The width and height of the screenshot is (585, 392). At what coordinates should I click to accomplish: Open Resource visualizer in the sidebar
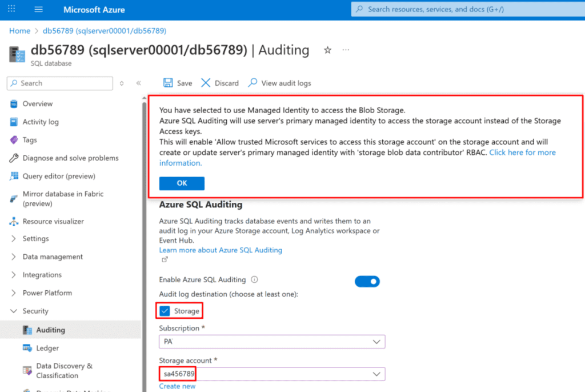(53, 221)
